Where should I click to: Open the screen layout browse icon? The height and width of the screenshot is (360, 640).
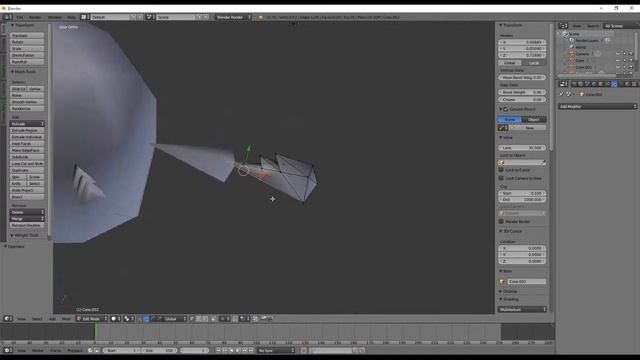point(84,17)
